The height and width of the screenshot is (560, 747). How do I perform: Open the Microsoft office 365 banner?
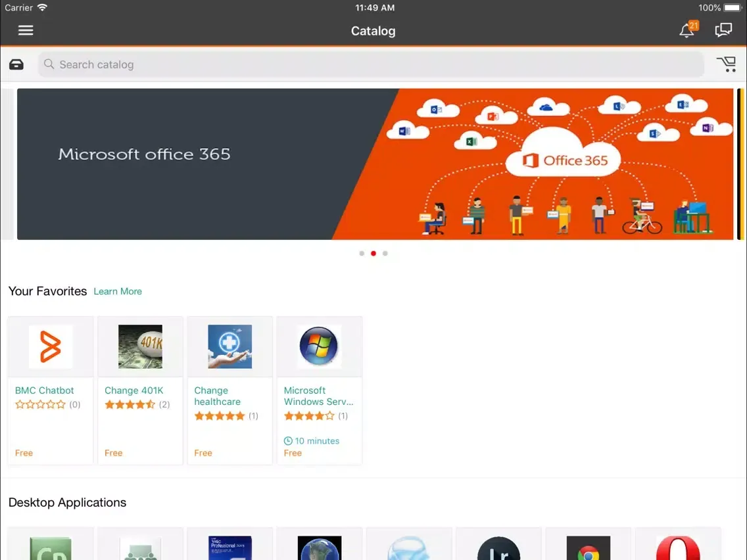point(375,164)
